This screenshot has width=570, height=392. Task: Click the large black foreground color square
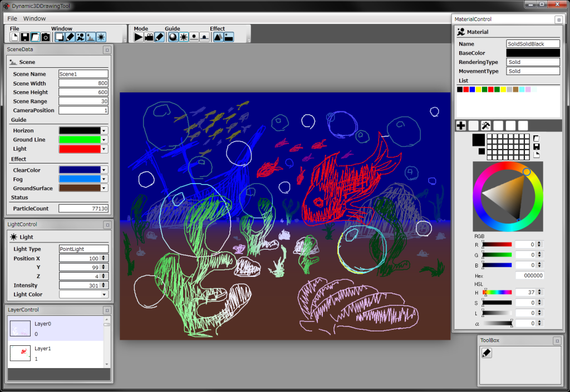(x=478, y=140)
